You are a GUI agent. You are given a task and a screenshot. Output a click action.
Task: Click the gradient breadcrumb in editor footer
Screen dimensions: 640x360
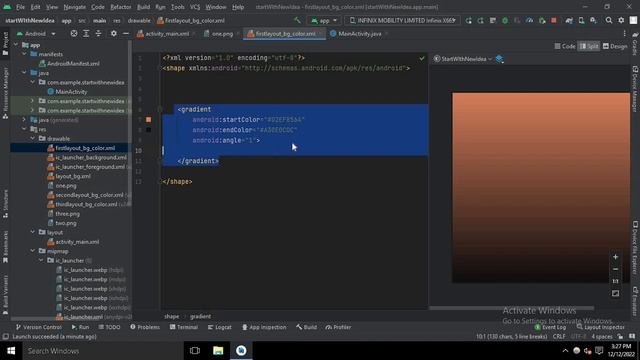point(200,316)
